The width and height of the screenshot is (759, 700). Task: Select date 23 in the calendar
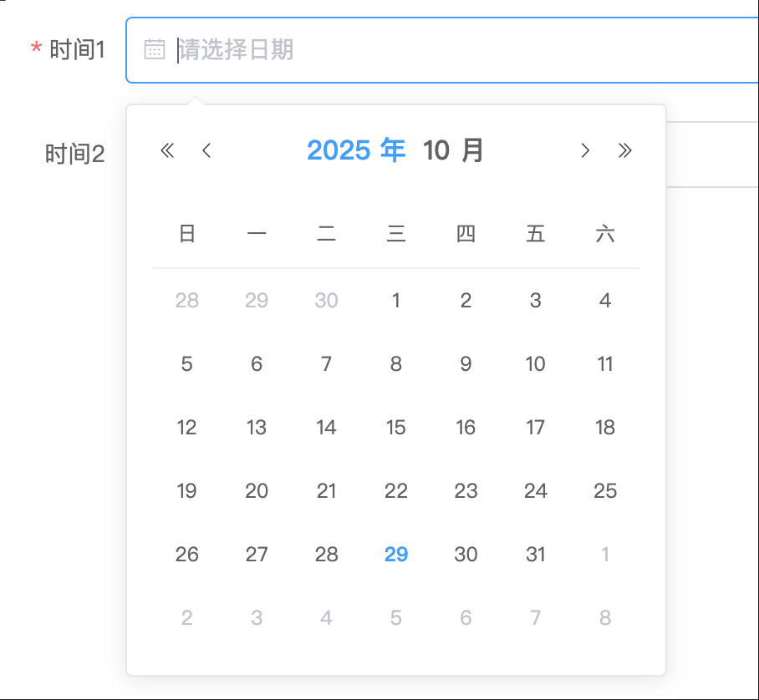coord(466,491)
